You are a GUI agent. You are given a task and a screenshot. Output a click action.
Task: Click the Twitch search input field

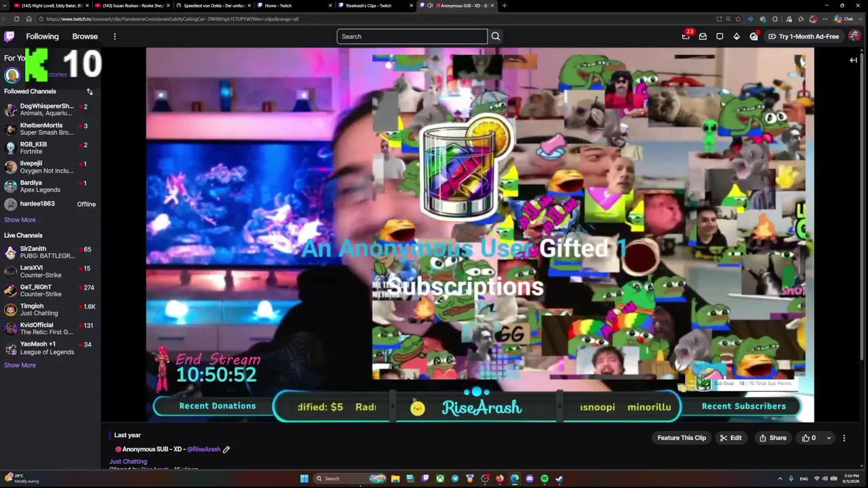click(x=412, y=37)
